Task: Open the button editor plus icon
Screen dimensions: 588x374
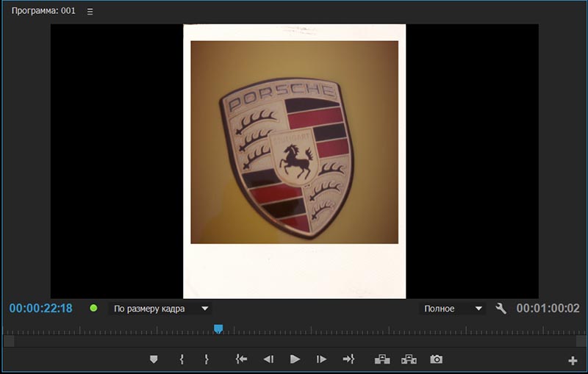Action: coord(573,361)
